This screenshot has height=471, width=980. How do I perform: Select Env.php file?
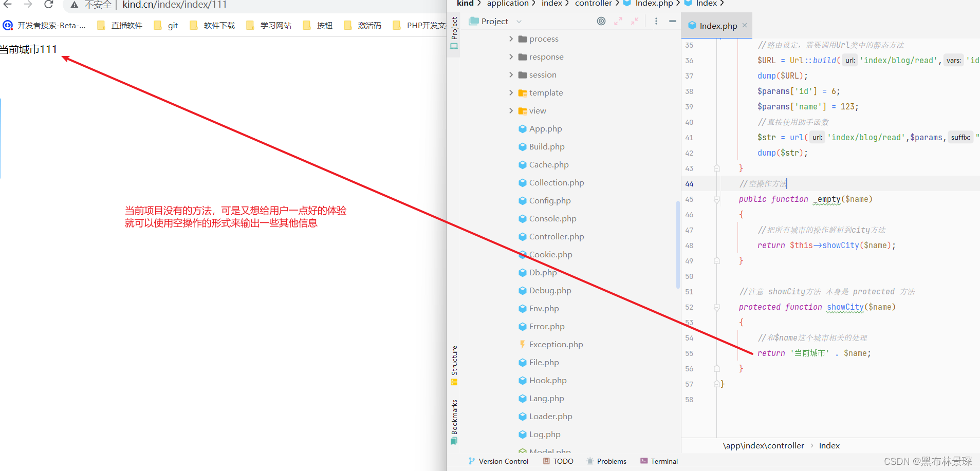(x=539, y=308)
